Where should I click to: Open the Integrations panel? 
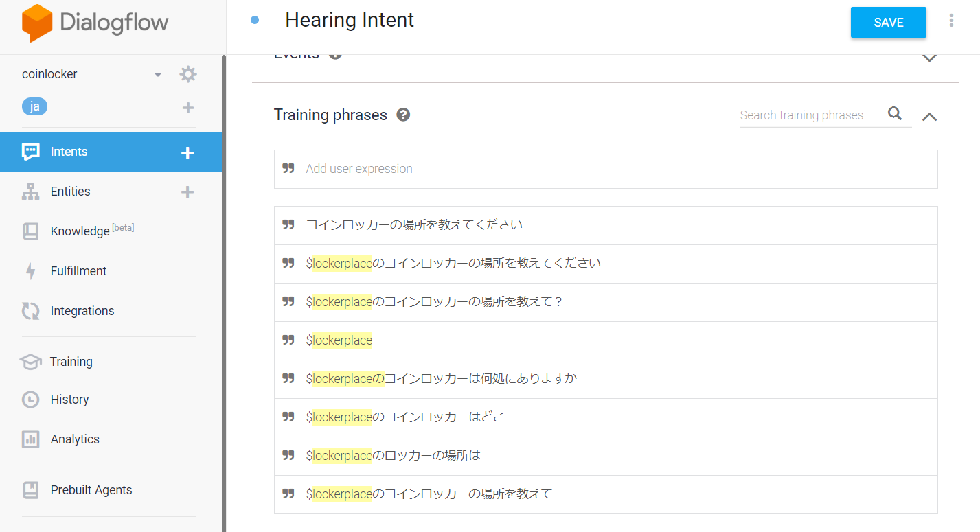pyautogui.click(x=82, y=310)
